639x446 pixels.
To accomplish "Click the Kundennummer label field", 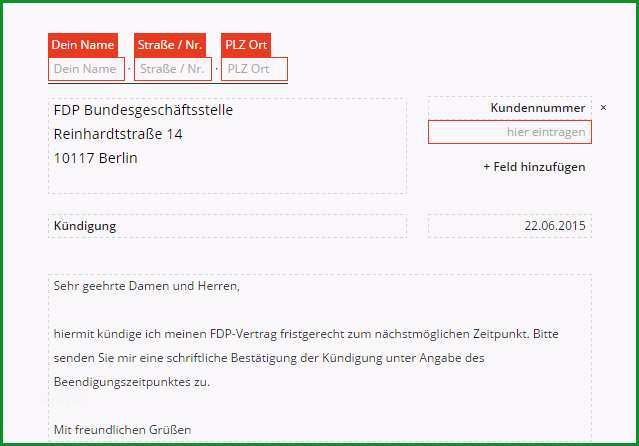I will tap(510, 108).
